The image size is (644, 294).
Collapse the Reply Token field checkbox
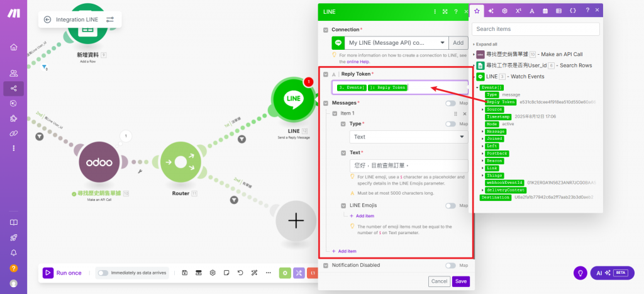pyautogui.click(x=326, y=74)
